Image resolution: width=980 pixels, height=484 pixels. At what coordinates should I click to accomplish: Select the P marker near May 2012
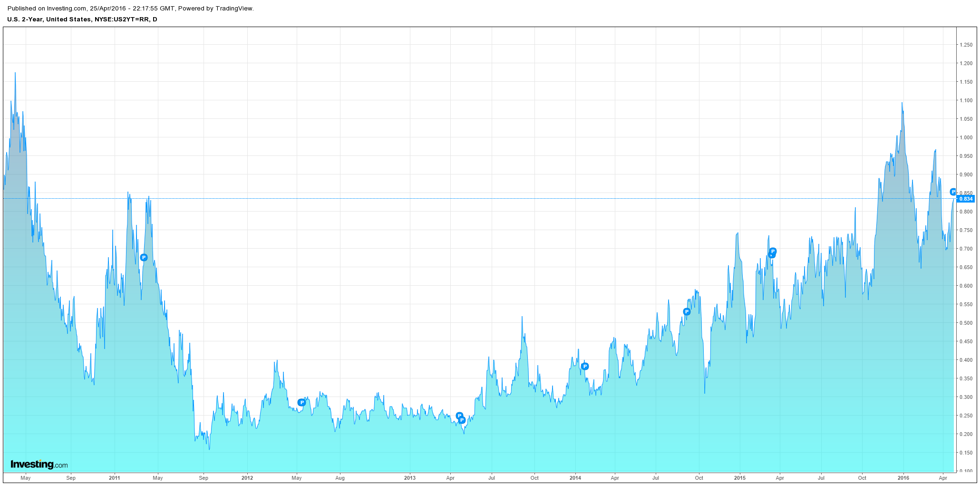[301, 402]
